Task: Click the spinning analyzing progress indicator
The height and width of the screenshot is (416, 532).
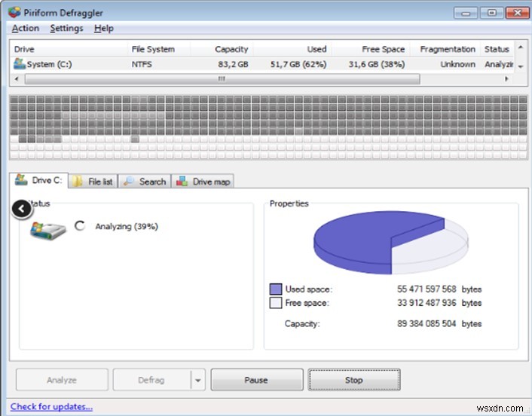Action: (x=80, y=225)
